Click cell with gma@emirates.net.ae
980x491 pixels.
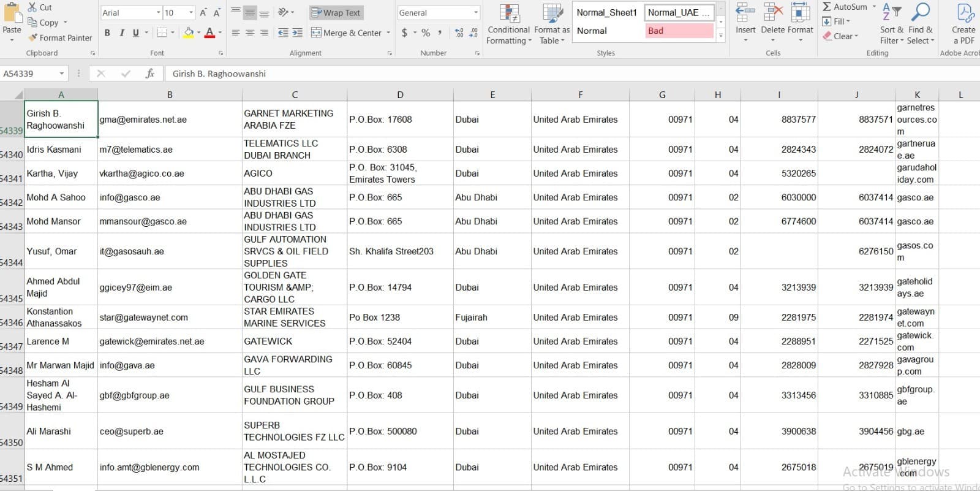[170, 119]
